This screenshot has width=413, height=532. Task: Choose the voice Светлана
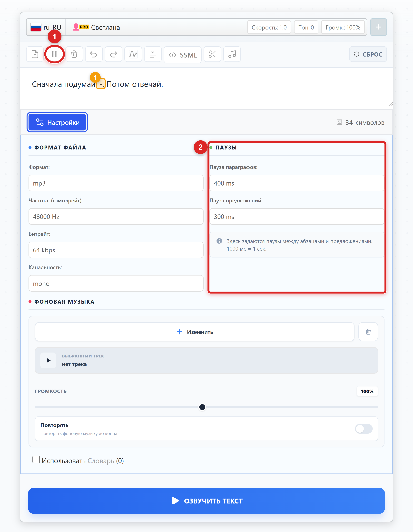pos(96,27)
